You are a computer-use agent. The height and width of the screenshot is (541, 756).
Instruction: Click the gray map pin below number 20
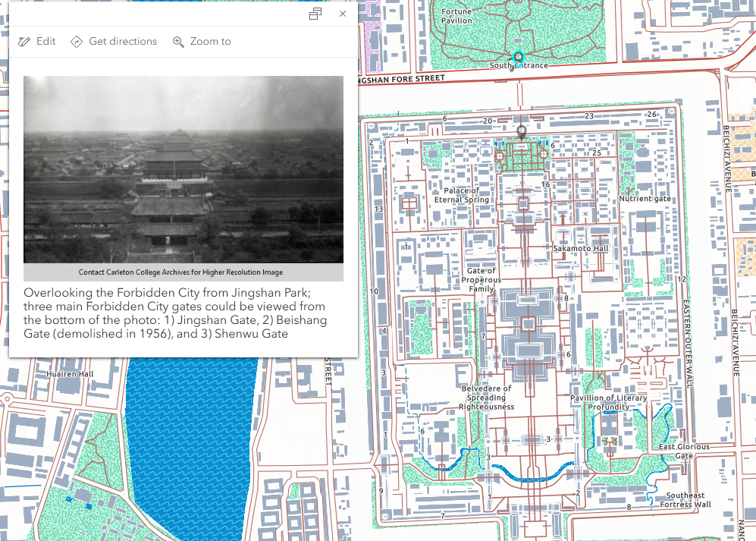521,132
